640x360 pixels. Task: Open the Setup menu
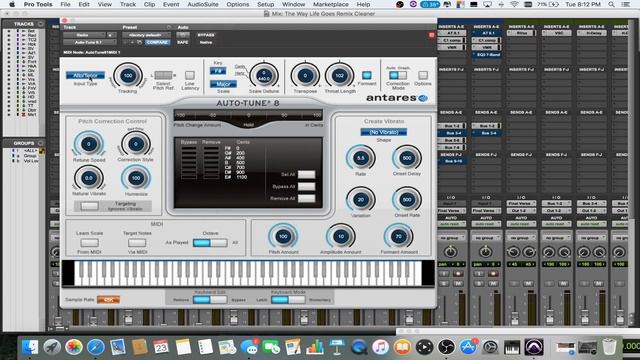[x=266, y=4]
